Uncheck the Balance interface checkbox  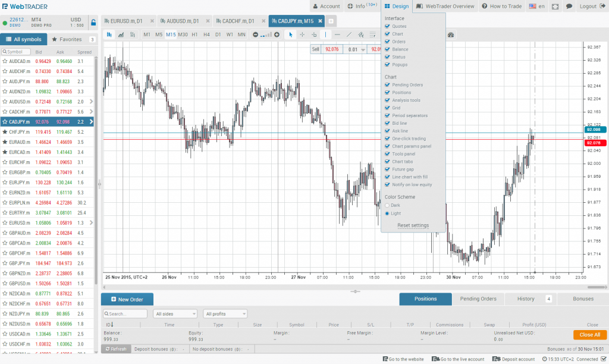(387, 49)
